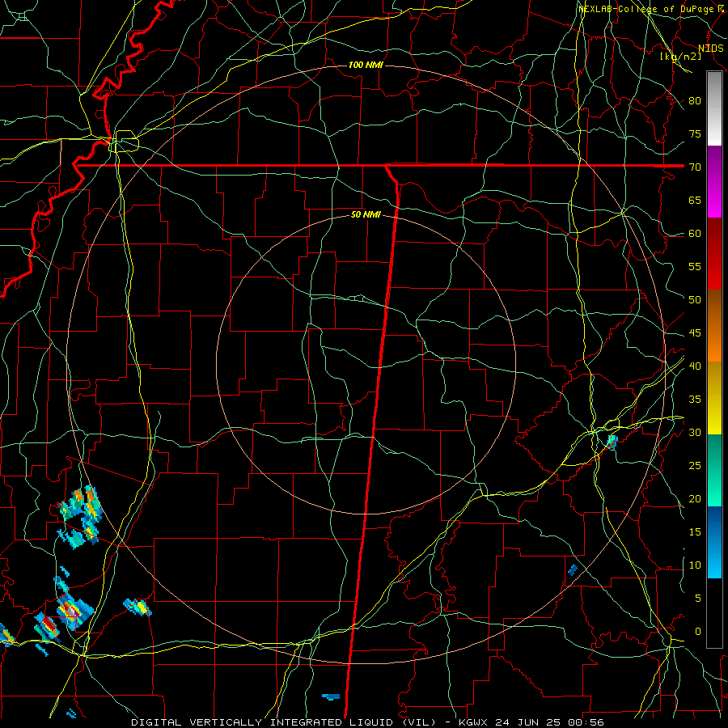Click the 100 NMI range ring label
The height and width of the screenshot is (728, 728).
tap(366, 65)
